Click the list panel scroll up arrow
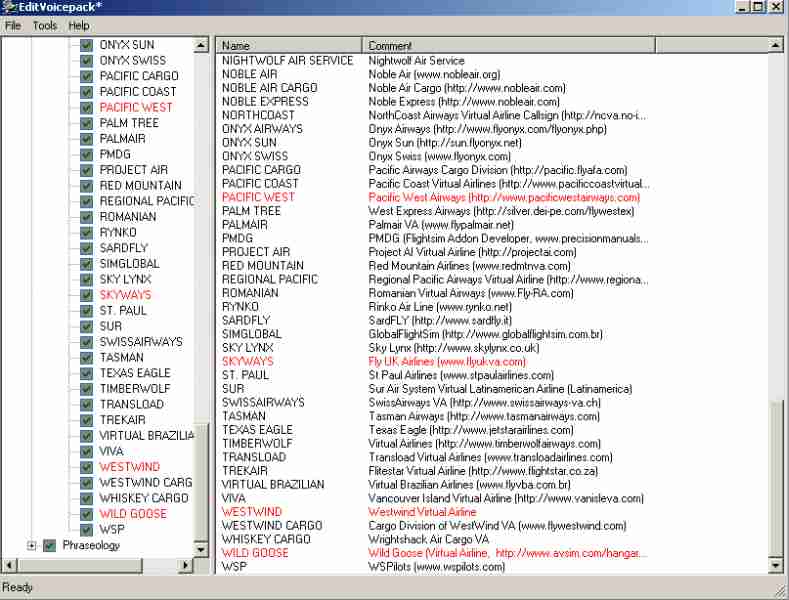Screen dimensions: 789x600 (776, 45)
